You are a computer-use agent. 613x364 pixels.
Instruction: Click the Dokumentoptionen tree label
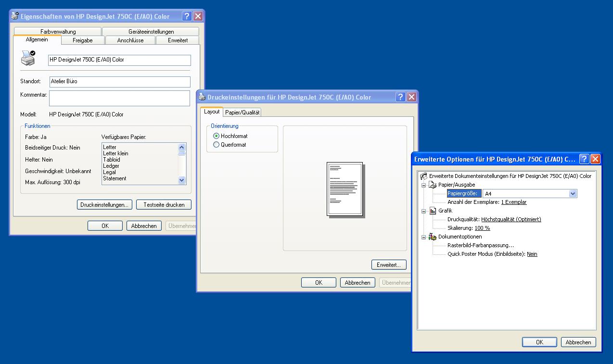460,237
